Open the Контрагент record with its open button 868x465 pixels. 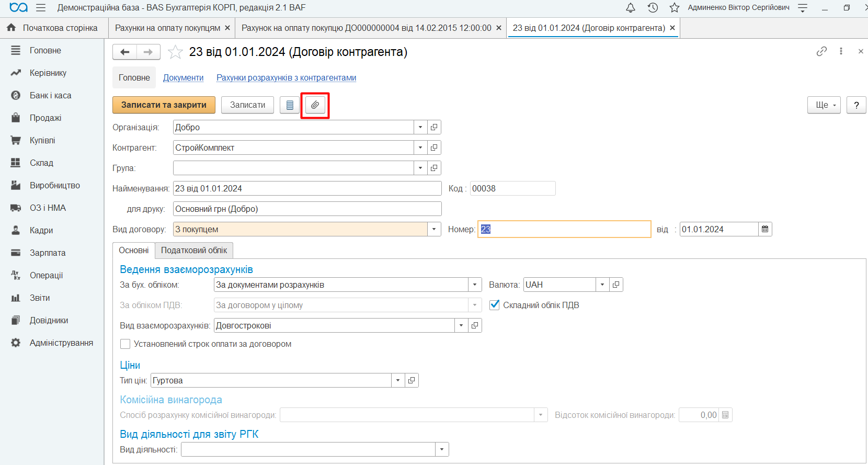click(x=434, y=148)
